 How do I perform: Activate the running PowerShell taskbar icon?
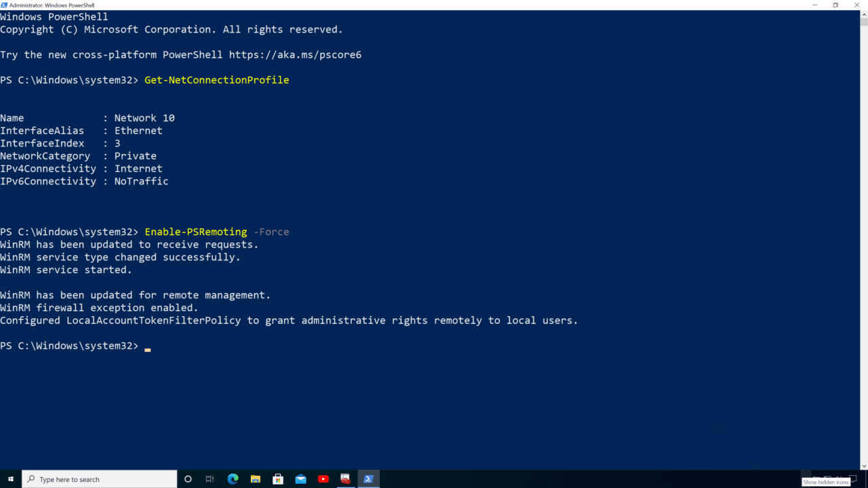(x=368, y=479)
